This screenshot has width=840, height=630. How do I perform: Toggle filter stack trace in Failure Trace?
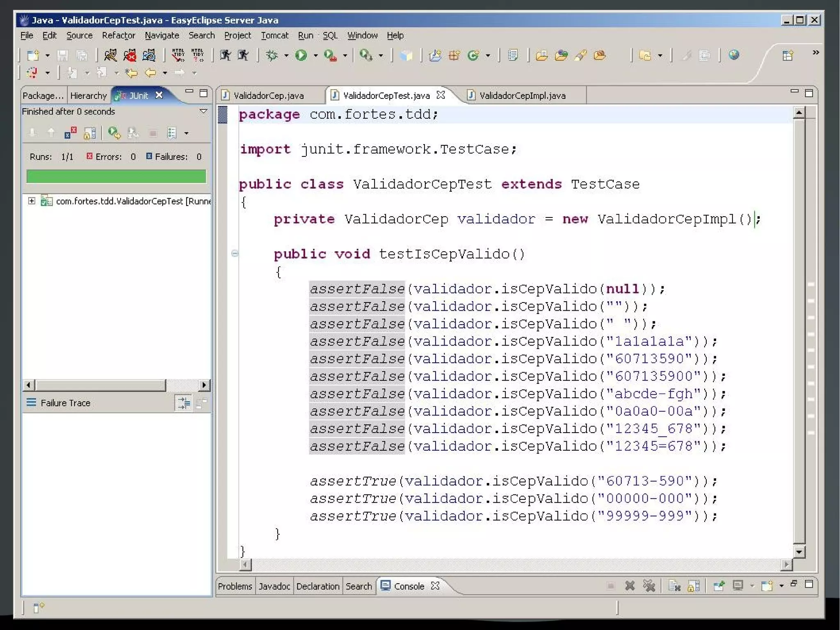[183, 403]
